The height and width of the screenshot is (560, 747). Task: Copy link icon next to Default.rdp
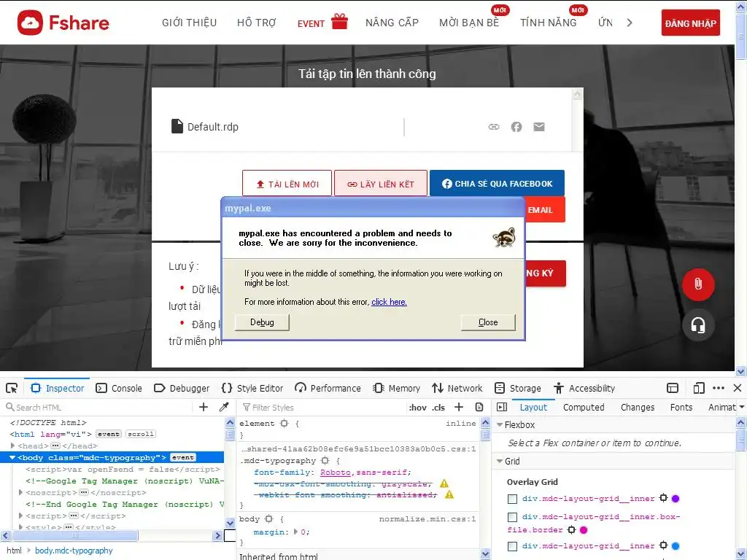[494, 127]
